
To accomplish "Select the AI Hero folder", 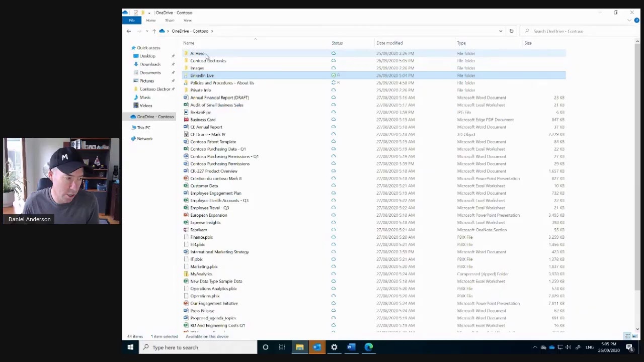I will pyautogui.click(x=197, y=53).
